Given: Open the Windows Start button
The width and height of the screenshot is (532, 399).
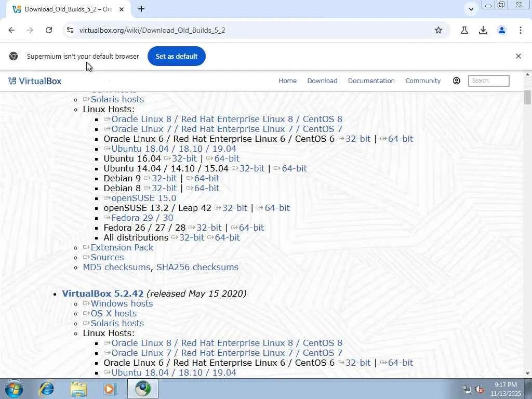Looking at the screenshot, I should (14, 389).
